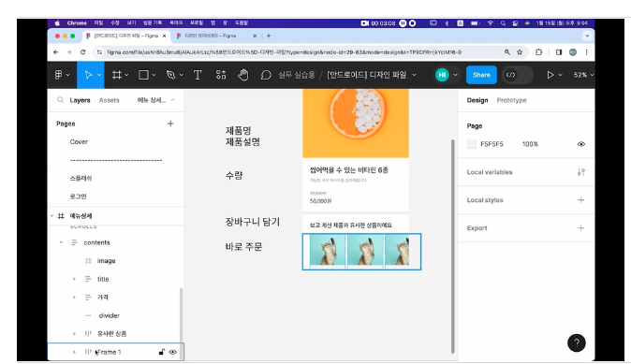This screenshot has height=364, width=631.
Task: Switch to the Assets tab
Action: (x=109, y=100)
